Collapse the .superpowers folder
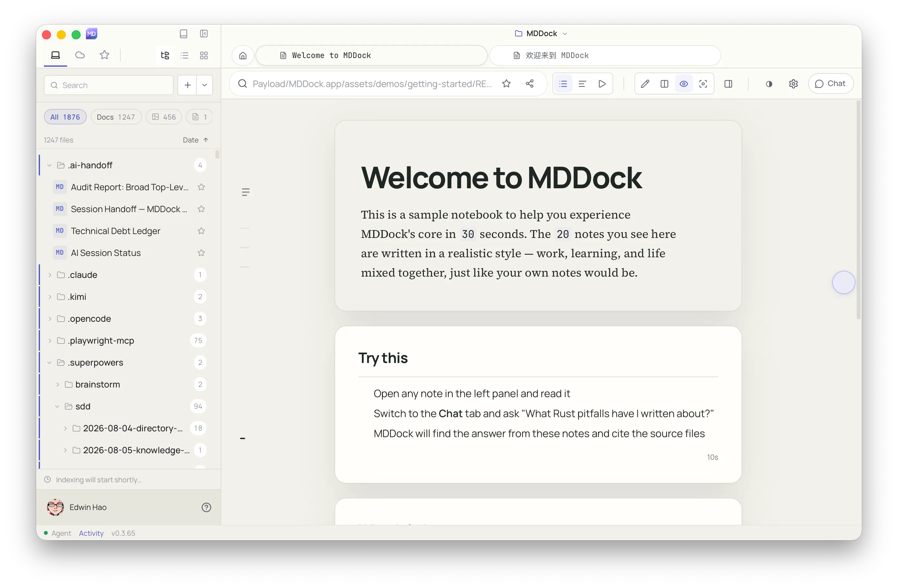 coord(49,362)
